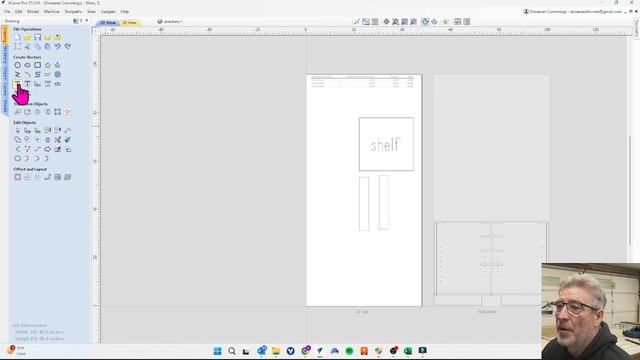Open the Windows Start menu

tap(218, 351)
